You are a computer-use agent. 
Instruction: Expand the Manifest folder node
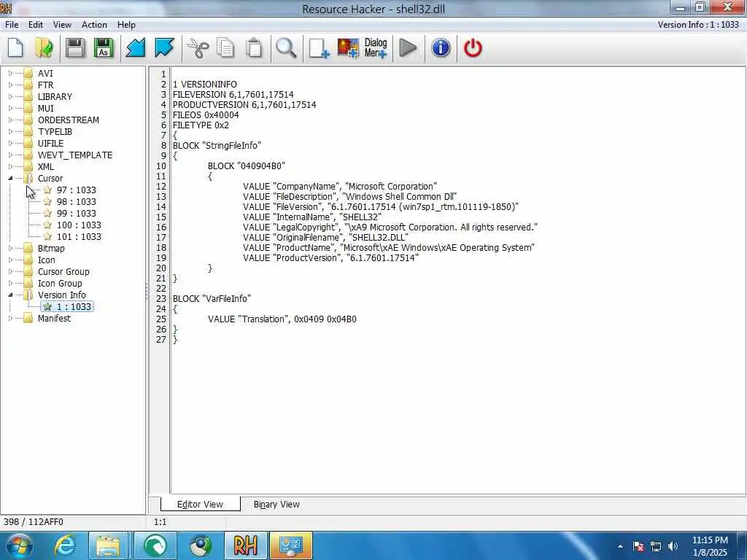(x=10, y=319)
